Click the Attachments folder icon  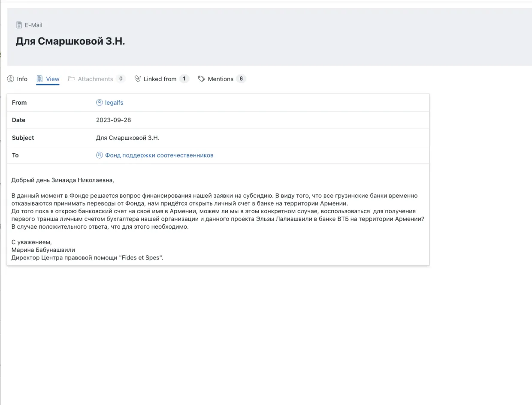pos(72,79)
